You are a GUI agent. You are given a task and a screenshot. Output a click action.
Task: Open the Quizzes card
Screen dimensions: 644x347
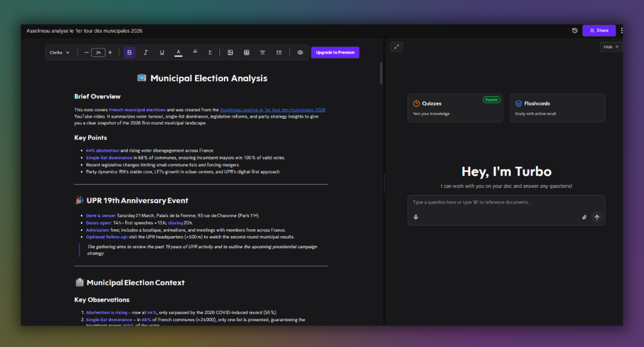click(455, 108)
